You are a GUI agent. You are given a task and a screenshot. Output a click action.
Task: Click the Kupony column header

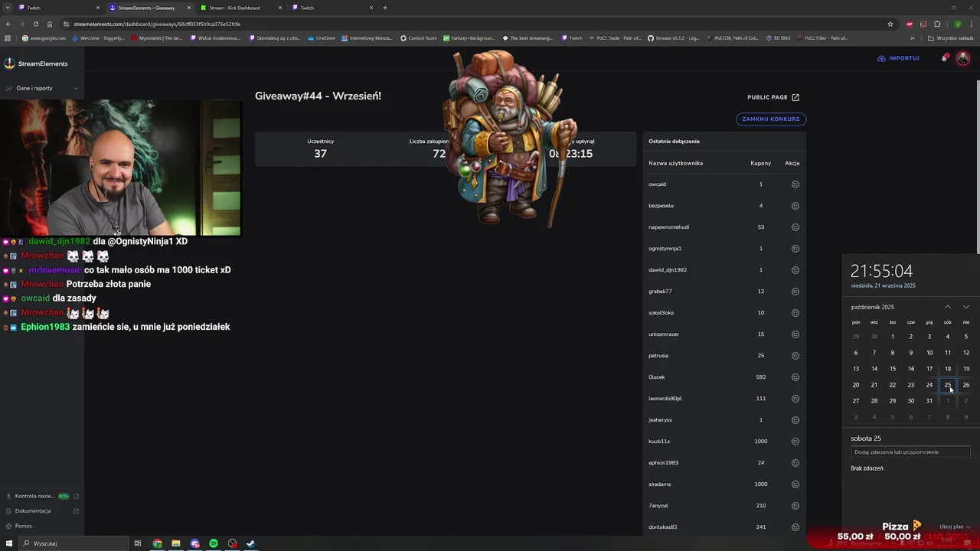(760, 163)
